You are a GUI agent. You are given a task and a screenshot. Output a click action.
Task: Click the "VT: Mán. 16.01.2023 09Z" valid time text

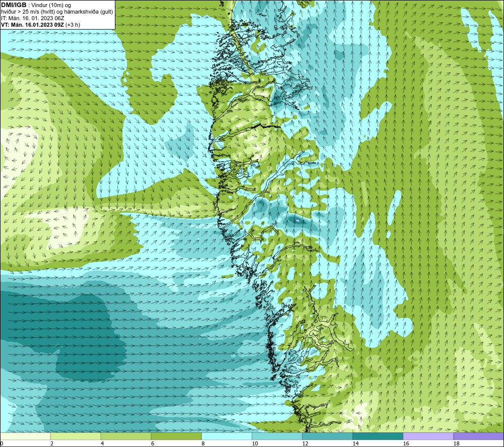(x=32, y=25)
